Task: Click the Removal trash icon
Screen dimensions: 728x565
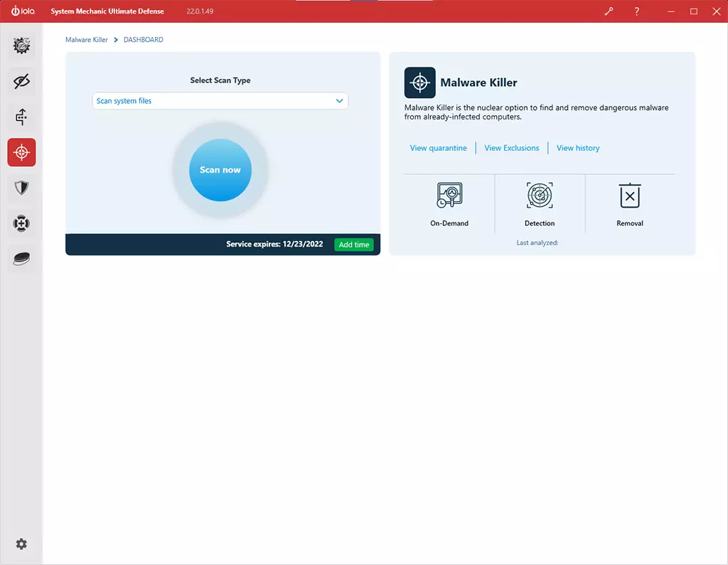Action: point(630,195)
